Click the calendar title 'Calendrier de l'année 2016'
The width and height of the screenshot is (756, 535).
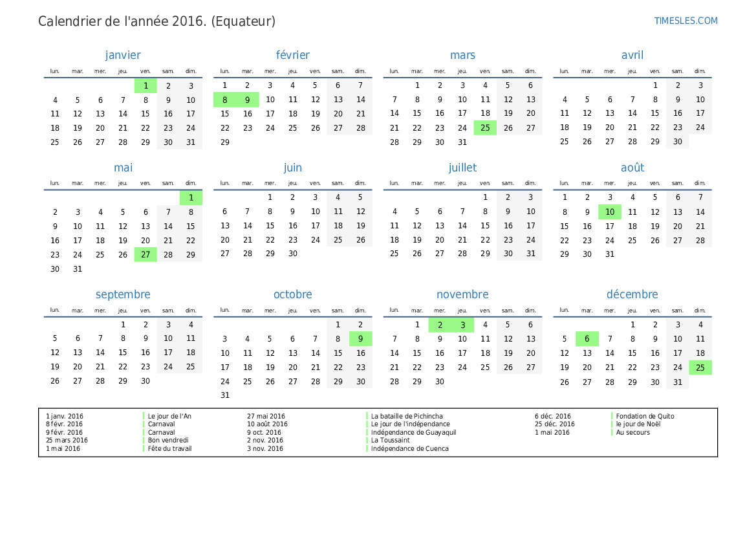click(x=122, y=21)
